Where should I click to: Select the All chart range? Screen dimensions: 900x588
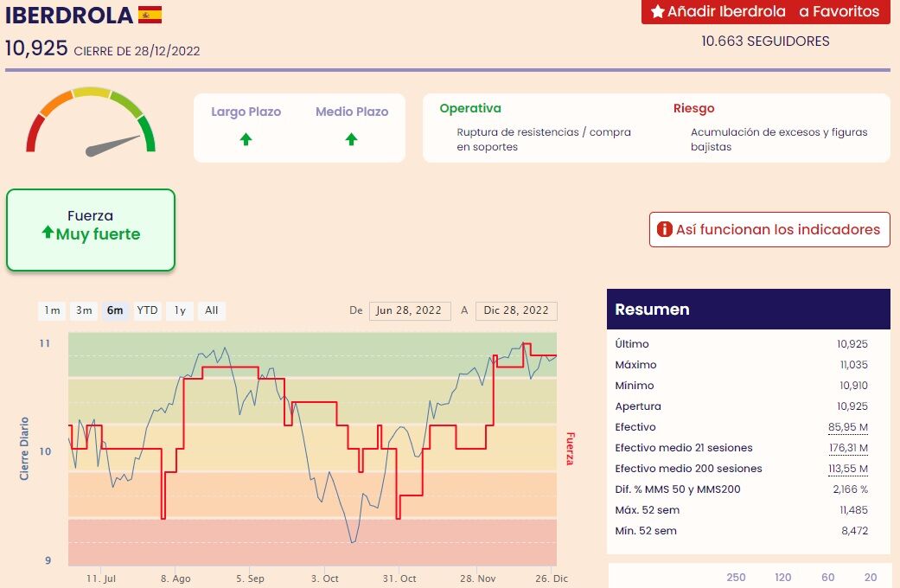[x=211, y=310]
